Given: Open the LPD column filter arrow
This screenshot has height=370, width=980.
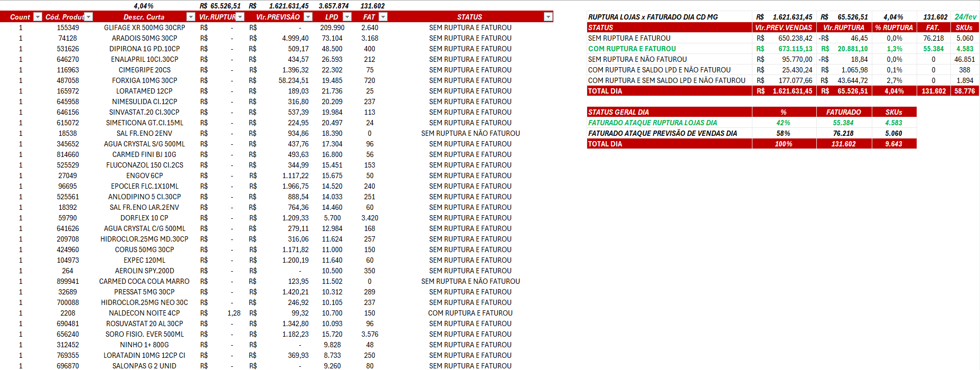Looking at the screenshot, I should click(x=347, y=17).
